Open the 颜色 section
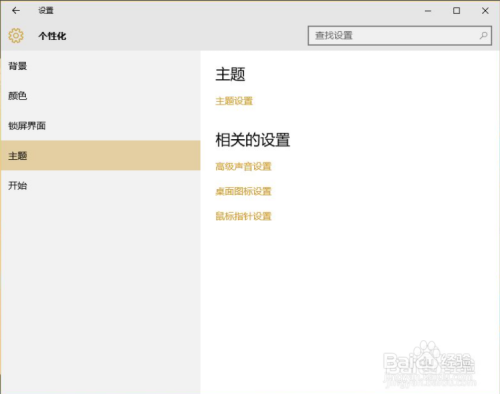The image size is (500, 394). pyautogui.click(x=101, y=96)
